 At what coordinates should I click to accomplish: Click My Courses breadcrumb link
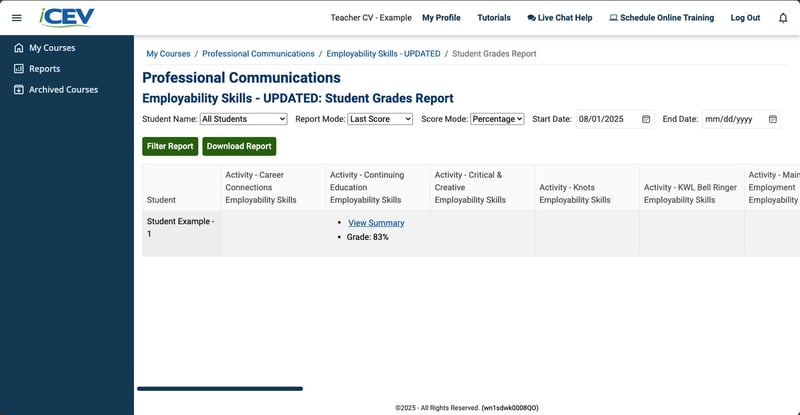pyautogui.click(x=168, y=54)
